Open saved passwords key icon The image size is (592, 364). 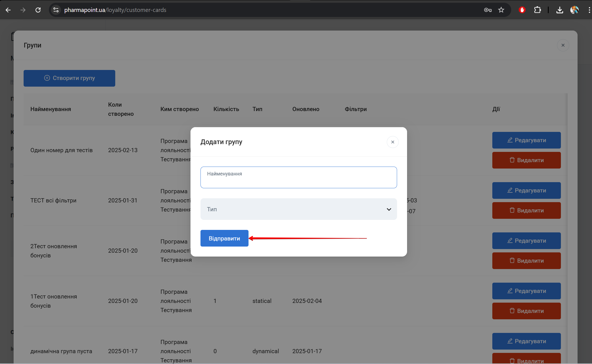[x=488, y=10]
